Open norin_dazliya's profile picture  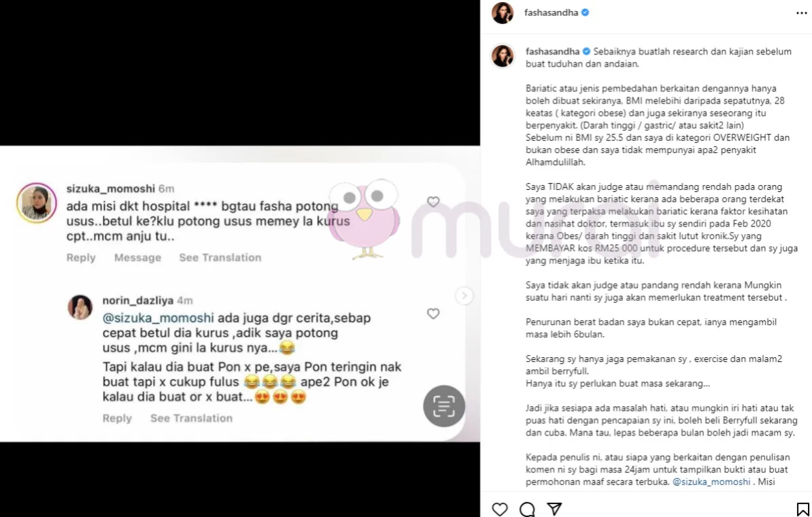[80, 307]
